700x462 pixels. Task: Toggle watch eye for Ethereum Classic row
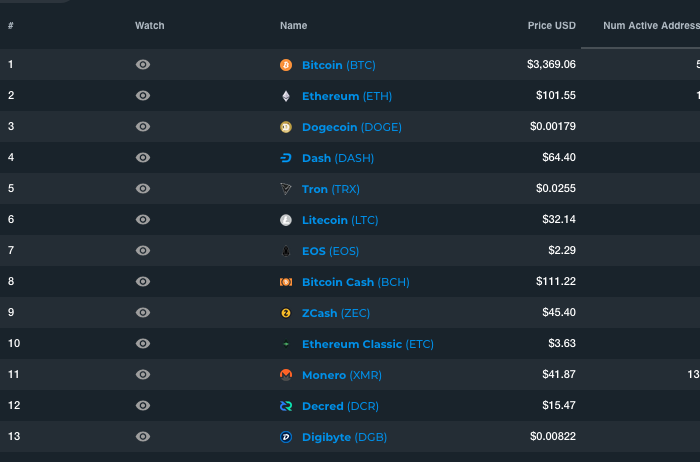[x=143, y=343]
